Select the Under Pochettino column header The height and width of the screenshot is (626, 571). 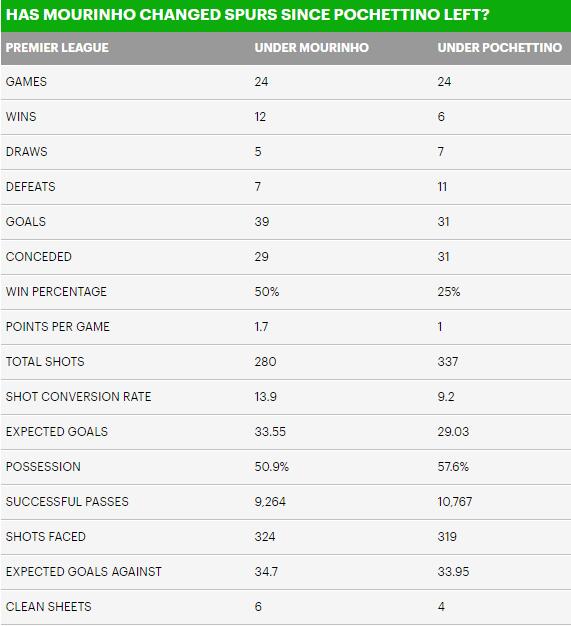click(x=500, y=48)
